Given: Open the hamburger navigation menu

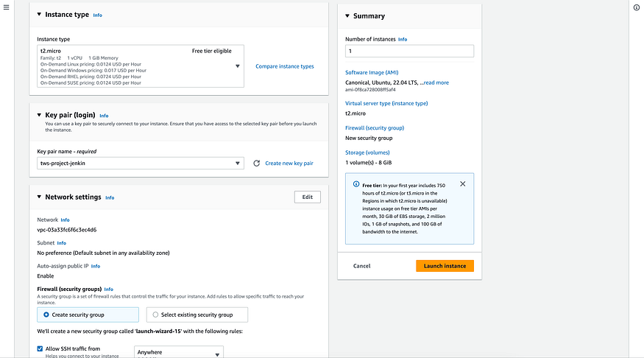Looking at the screenshot, I should 6,7.
